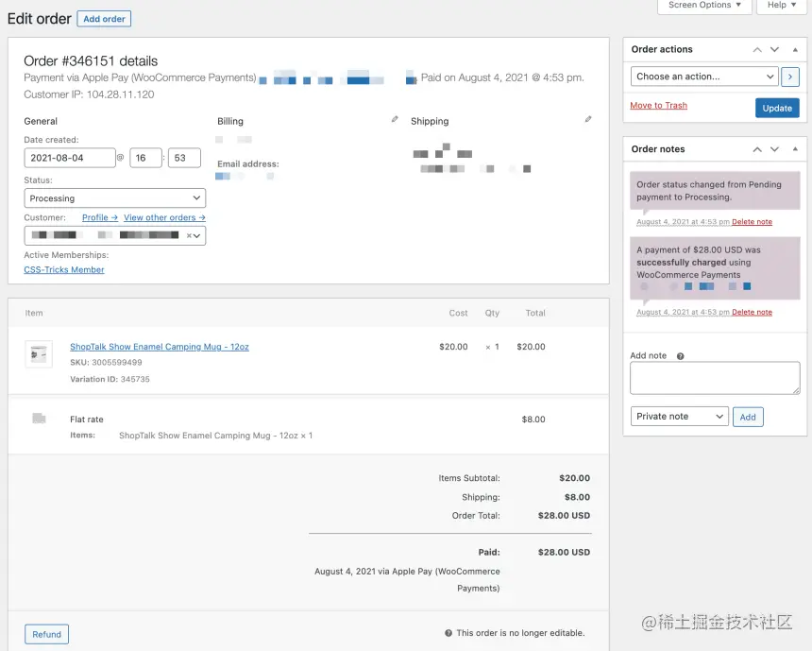Collapse the Order actions panel
This screenshot has width=812, height=651.
point(795,50)
